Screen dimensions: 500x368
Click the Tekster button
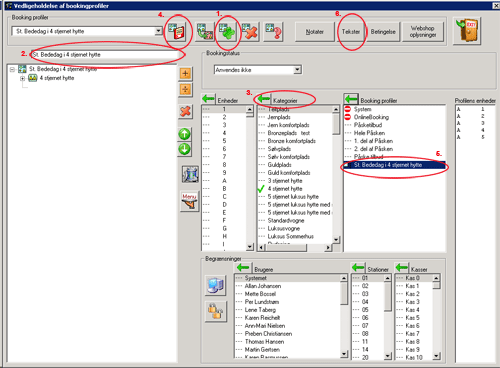click(x=351, y=32)
